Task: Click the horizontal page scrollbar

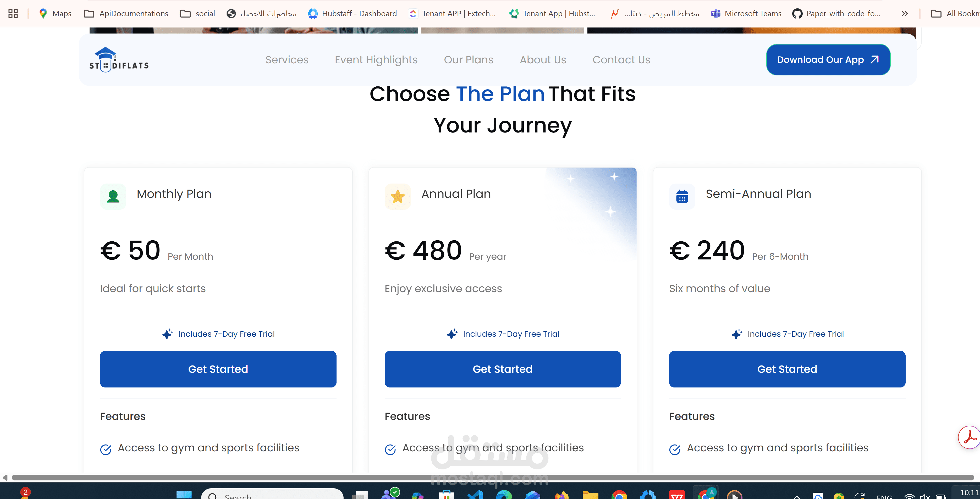Action: [x=491, y=477]
